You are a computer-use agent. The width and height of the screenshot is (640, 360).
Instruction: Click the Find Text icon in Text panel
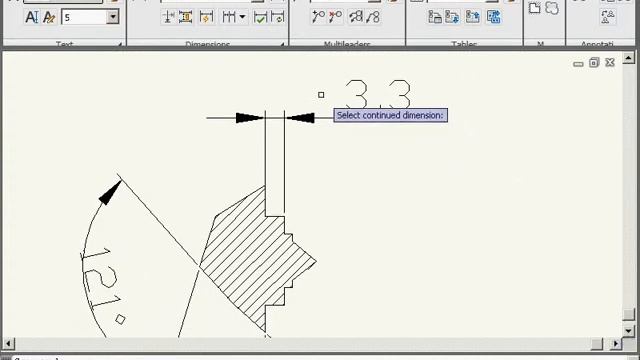point(31,17)
